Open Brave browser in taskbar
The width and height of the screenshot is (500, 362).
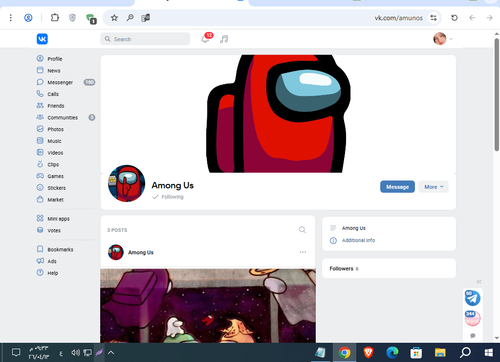368,352
